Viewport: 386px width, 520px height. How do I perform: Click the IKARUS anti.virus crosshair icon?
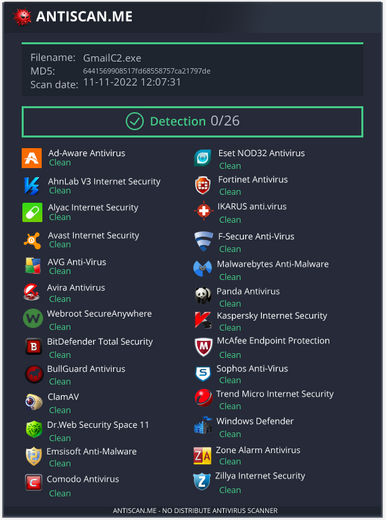point(203,211)
